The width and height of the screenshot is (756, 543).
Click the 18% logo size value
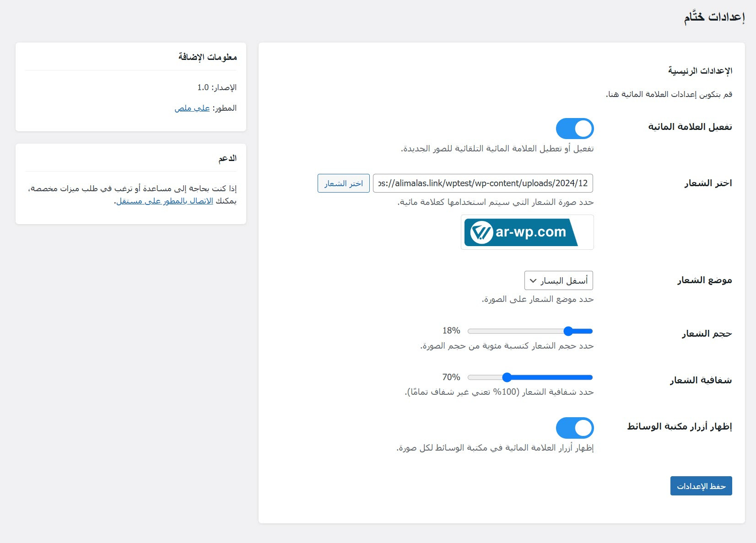(451, 331)
